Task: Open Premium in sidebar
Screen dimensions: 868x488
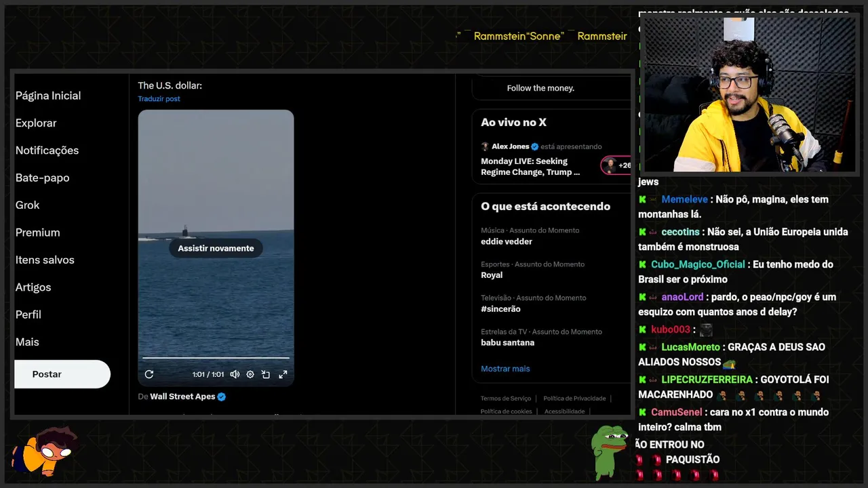Action: pyautogui.click(x=37, y=232)
